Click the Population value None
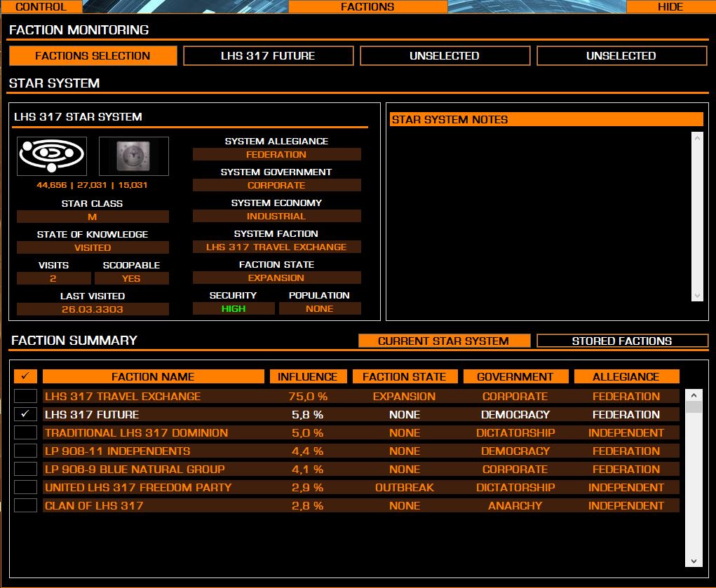The width and height of the screenshot is (716, 588). click(x=320, y=308)
